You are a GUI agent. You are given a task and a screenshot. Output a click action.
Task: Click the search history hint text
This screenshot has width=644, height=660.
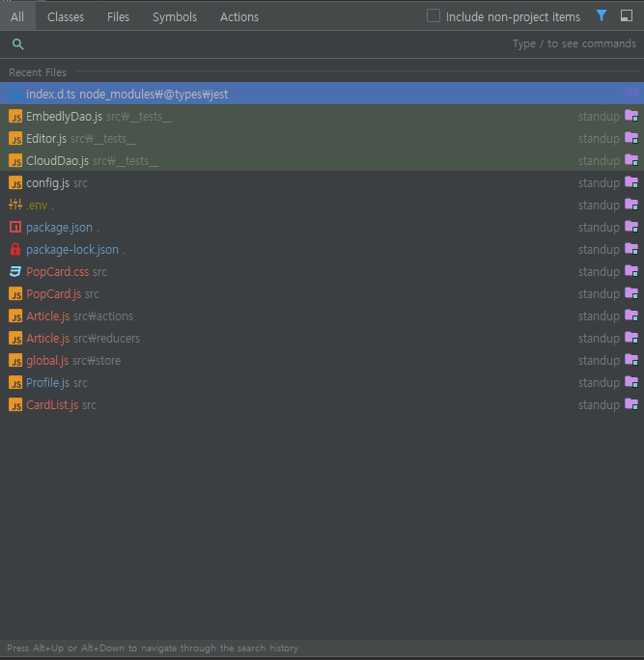pyautogui.click(x=153, y=647)
